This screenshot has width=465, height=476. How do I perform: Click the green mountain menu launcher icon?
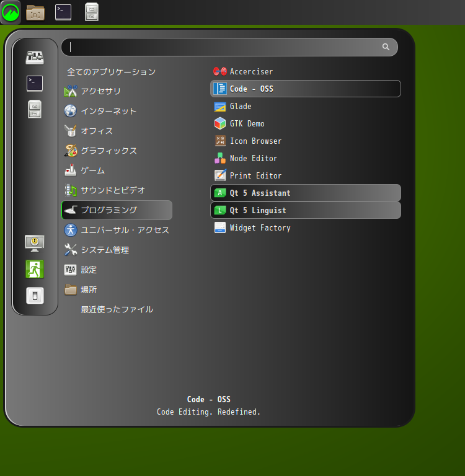(11, 12)
